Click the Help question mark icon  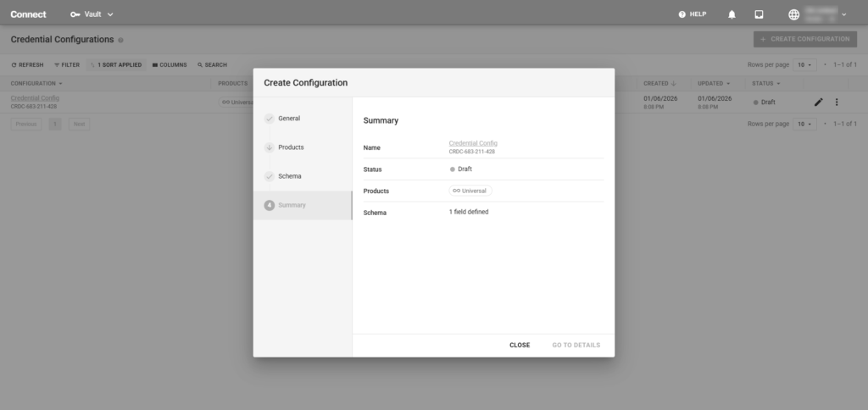[682, 14]
